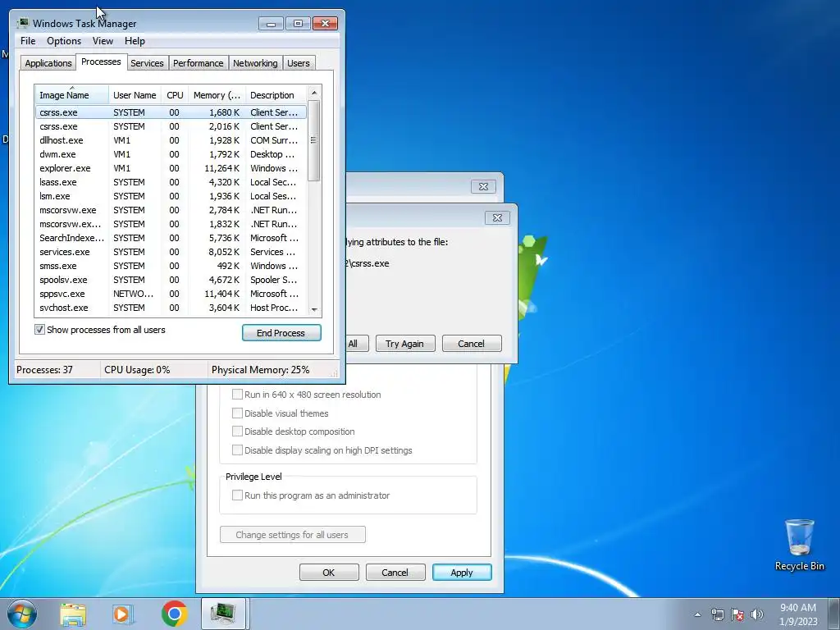Open the volume speaker tray icon
Viewport: 840px width, 630px height.
tap(757, 614)
